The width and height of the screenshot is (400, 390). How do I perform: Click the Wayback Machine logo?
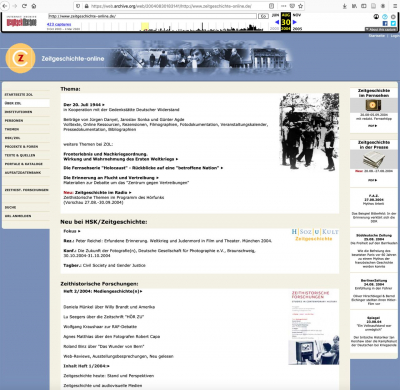[22, 22]
